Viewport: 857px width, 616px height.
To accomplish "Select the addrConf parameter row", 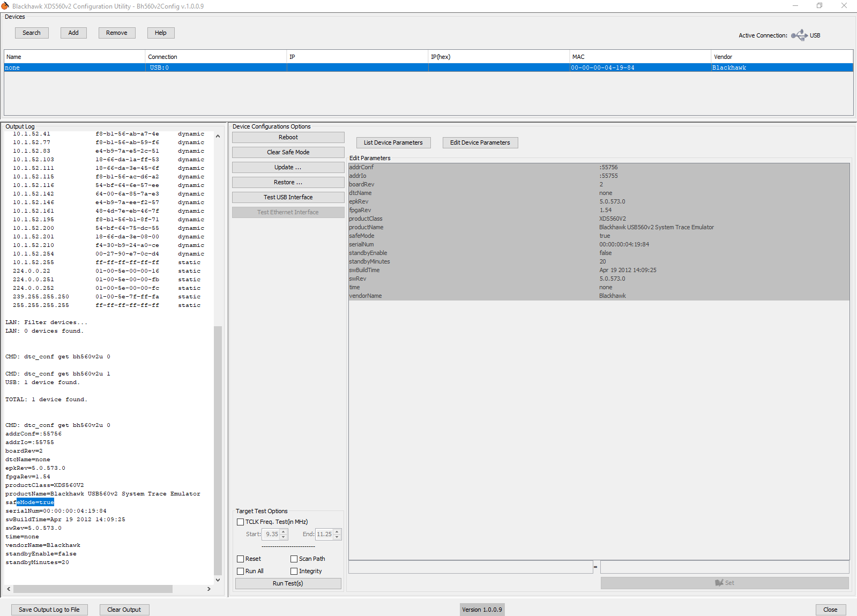I will (x=599, y=167).
